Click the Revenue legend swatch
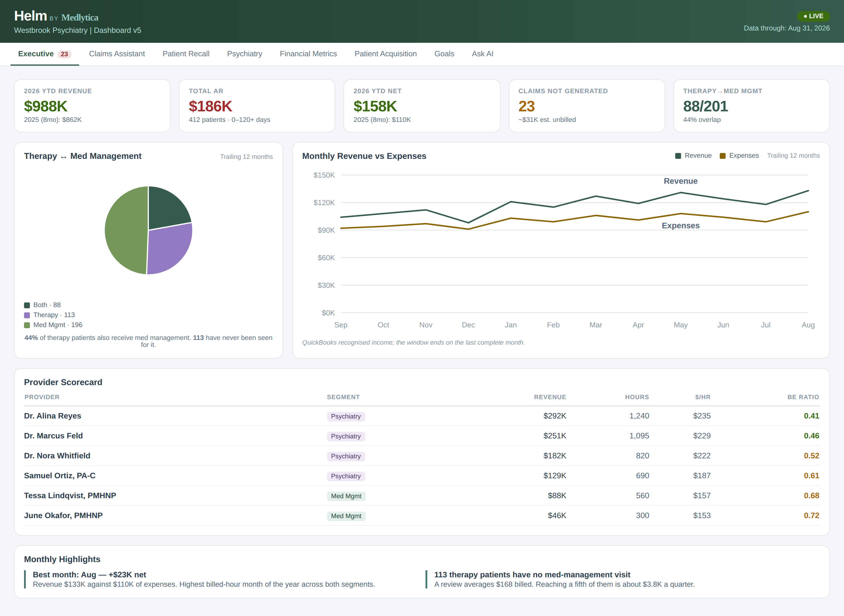The height and width of the screenshot is (616, 844). click(x=678, y=156)
